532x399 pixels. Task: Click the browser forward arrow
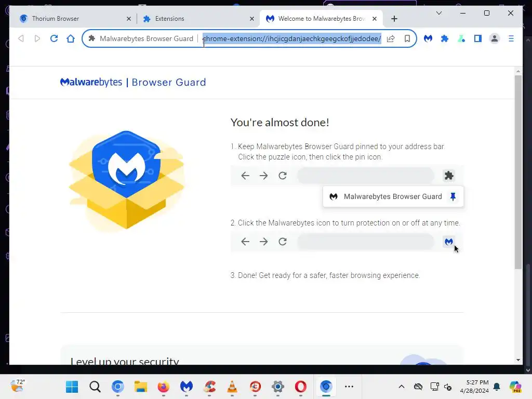coord(37,38)
